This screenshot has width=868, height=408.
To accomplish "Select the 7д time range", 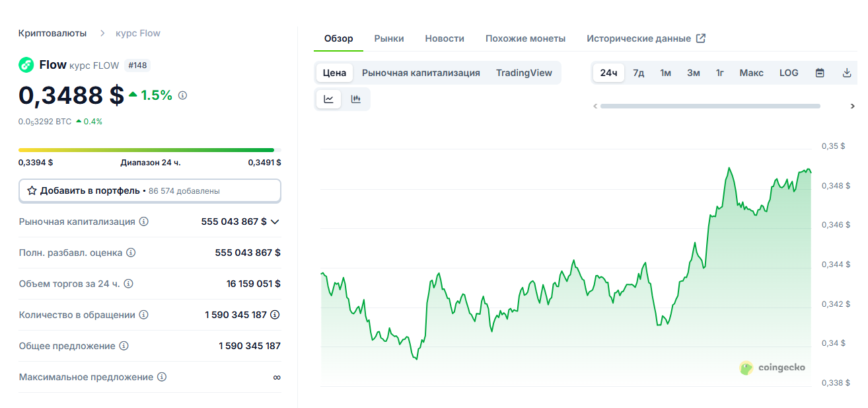I will 638,73.
